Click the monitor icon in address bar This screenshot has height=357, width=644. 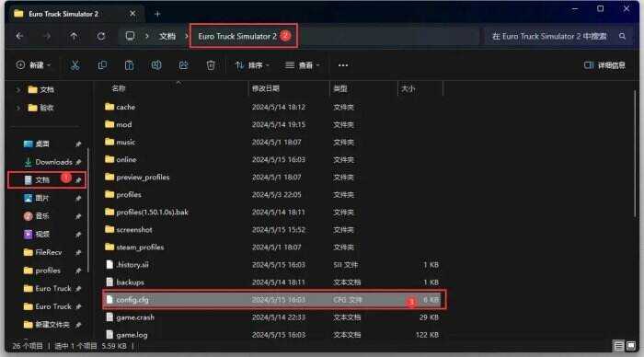click(131, 36)
